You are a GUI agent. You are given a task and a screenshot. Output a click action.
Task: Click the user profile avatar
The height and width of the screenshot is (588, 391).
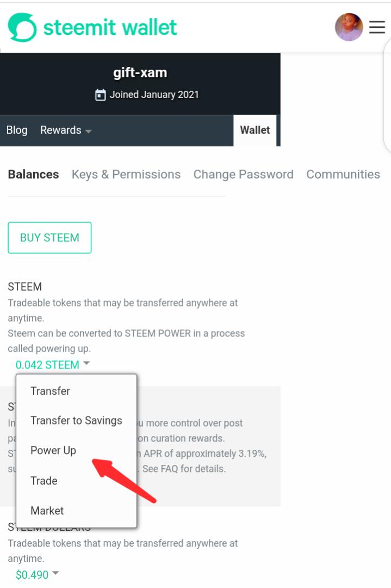pos(349,27)
